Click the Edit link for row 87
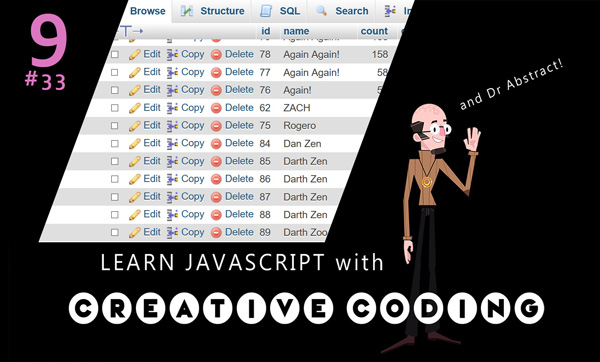Screen dimensions: 600x362 (152, 196)
